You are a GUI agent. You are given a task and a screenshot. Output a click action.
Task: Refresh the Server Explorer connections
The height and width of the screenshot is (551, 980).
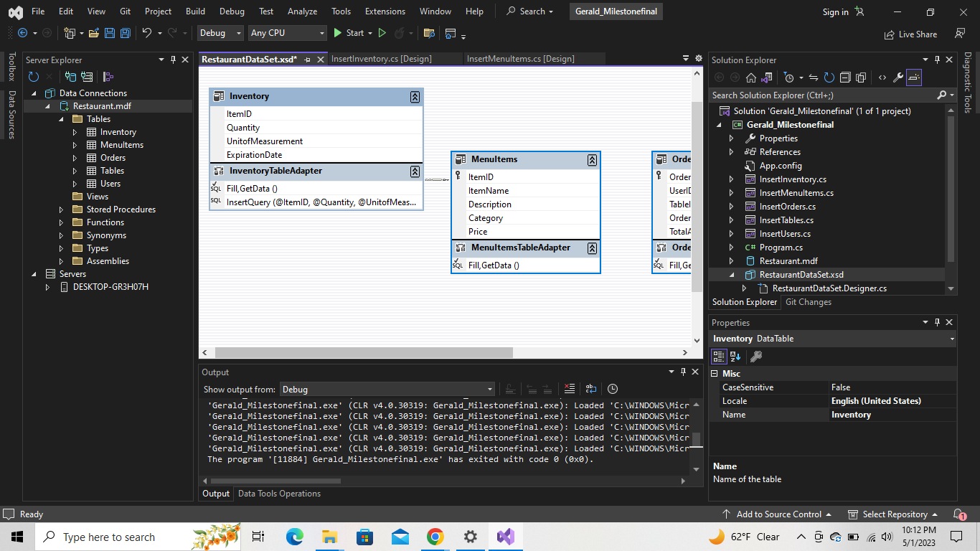(34, 77)
